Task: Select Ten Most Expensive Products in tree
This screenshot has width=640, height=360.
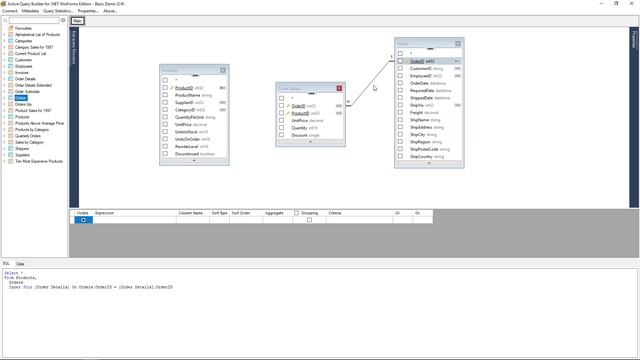Action: (39, 161)
